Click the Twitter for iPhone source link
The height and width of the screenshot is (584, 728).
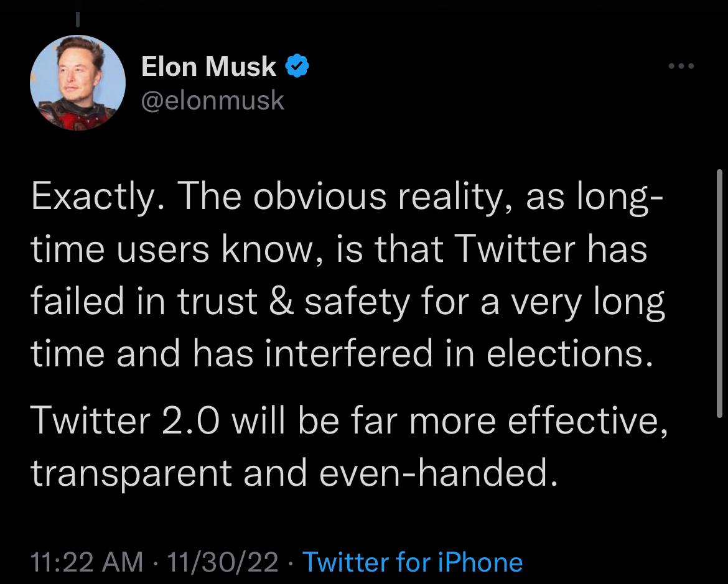tap(412, 562)
